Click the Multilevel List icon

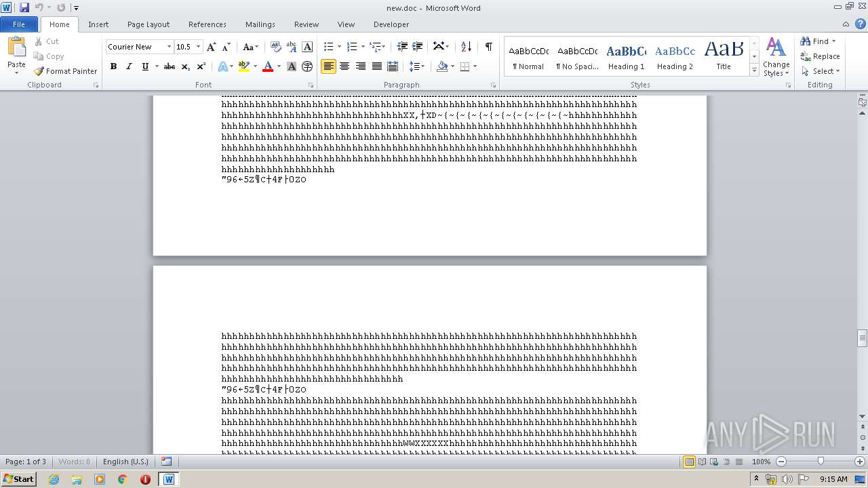click(x=375, y=47)
